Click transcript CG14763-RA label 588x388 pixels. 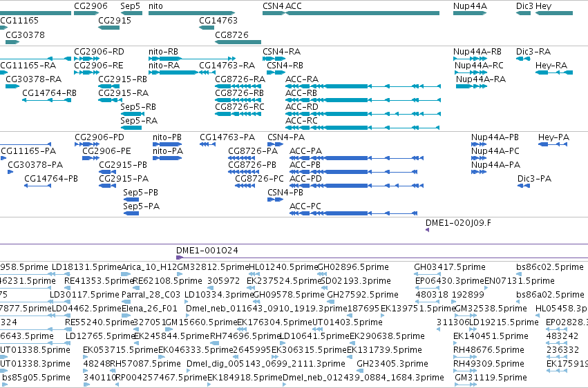227,65
